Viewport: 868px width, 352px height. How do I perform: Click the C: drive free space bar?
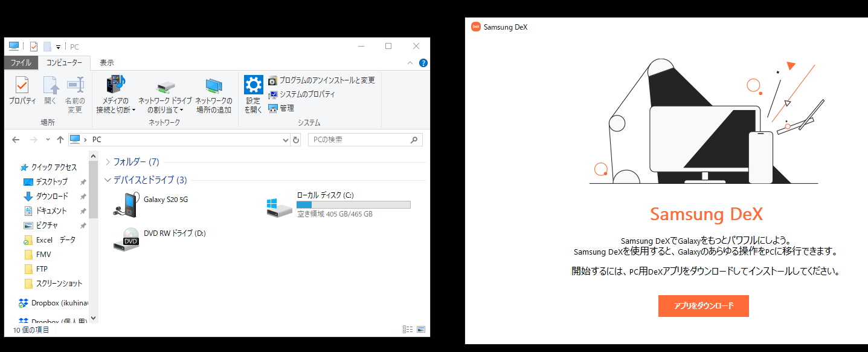coord(353,205)
